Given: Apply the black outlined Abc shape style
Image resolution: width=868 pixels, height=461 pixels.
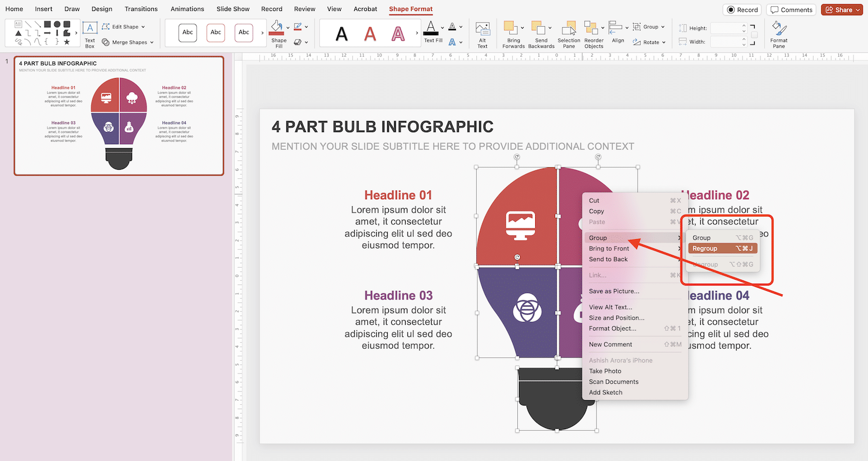Looking at the screenshot, I should (x=187, y=32).
